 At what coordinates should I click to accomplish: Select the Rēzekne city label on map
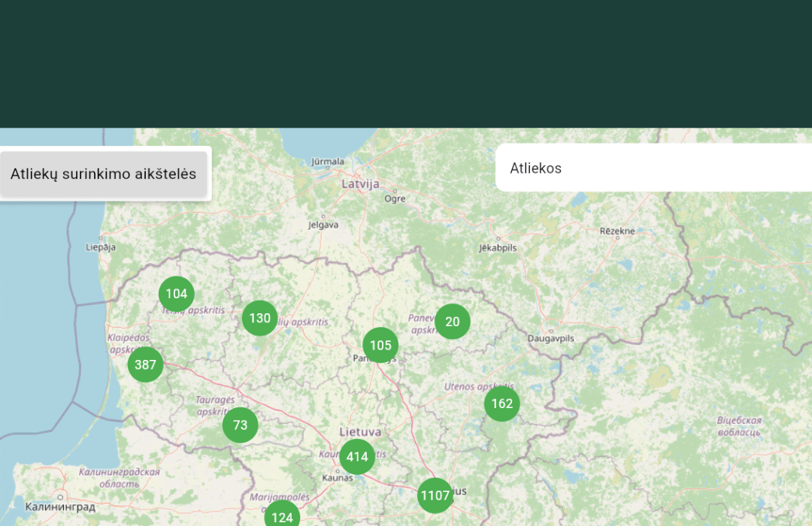pyautogui.click(x=617, y=231)
